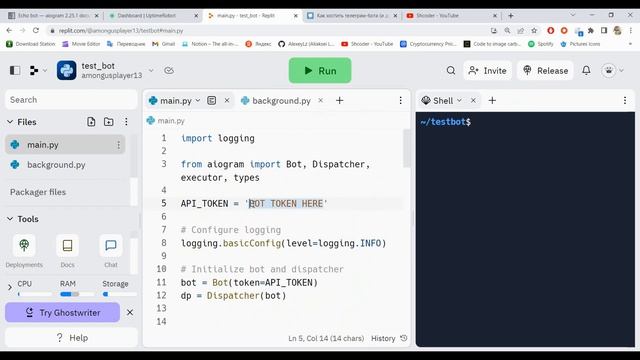Invite collaborators to the repl

tap(488, 71)
